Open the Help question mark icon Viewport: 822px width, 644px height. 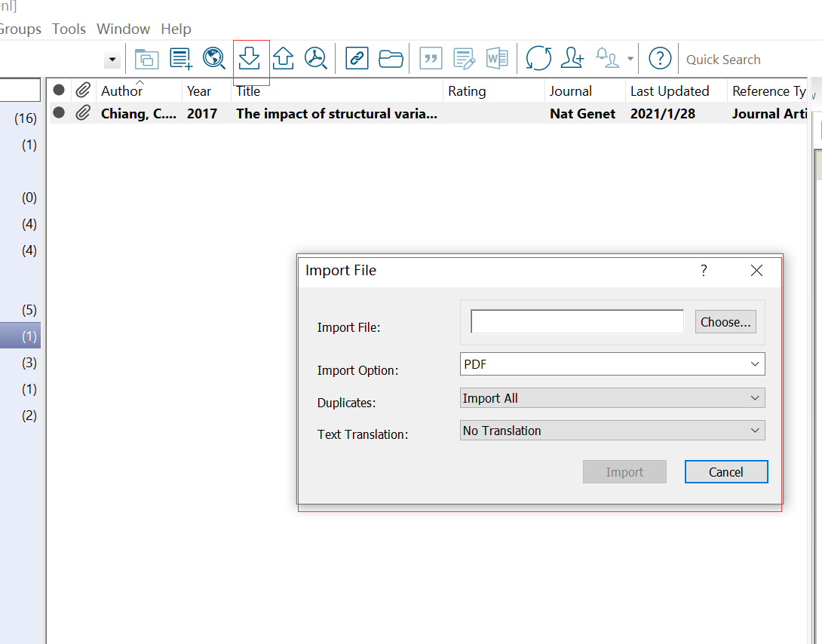pyautogui.click(x=660, y=58)
